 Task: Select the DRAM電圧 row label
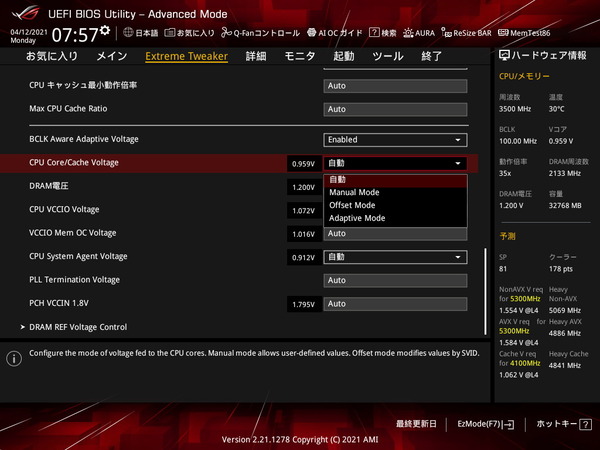49,186
